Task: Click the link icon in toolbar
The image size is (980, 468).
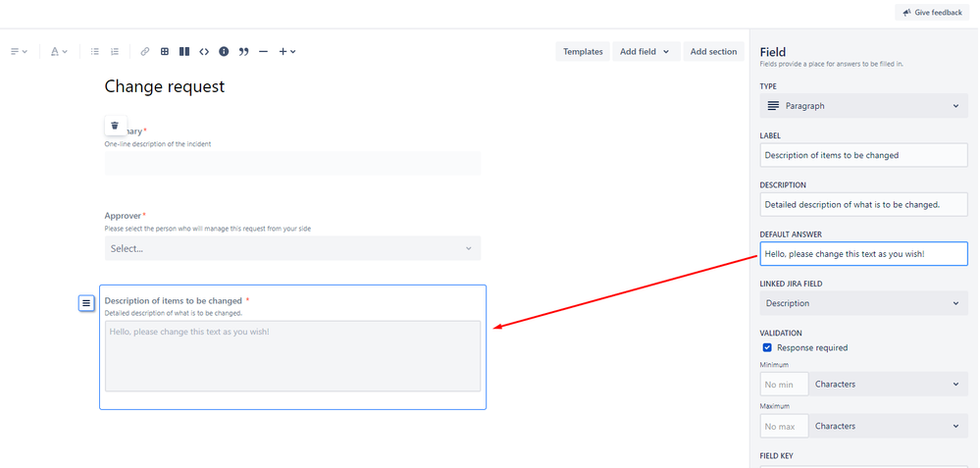Action: click(x=145, y=52)
